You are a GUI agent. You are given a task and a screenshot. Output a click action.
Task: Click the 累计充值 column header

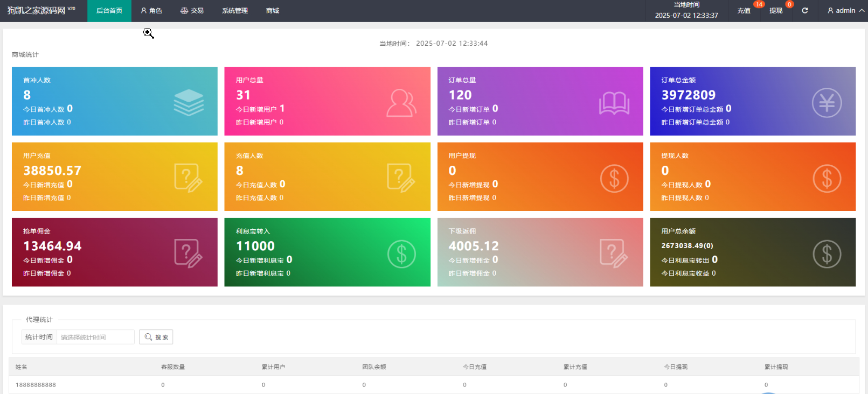[x=575, y=367]
